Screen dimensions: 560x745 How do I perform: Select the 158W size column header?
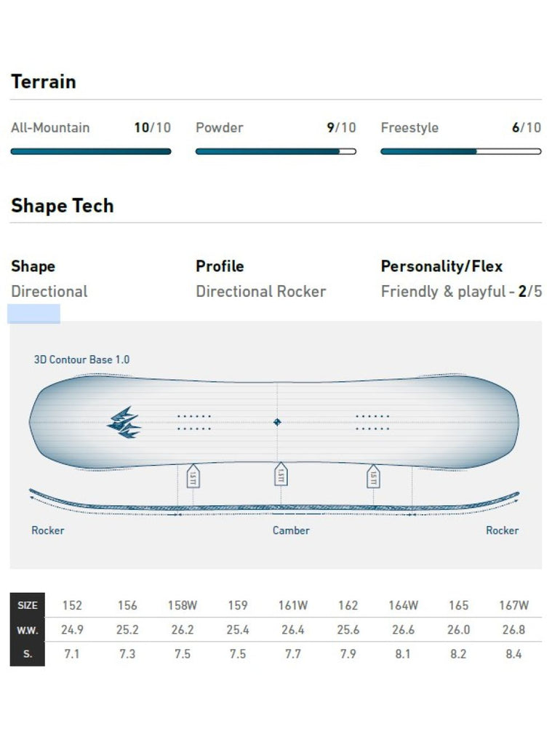pyautogui.click(x=183, y=605)
